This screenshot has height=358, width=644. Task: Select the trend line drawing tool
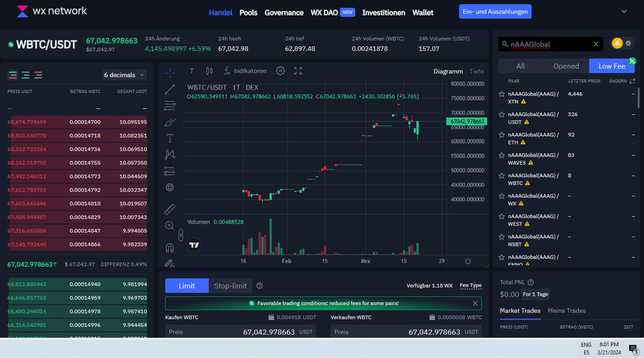[169, 89]
